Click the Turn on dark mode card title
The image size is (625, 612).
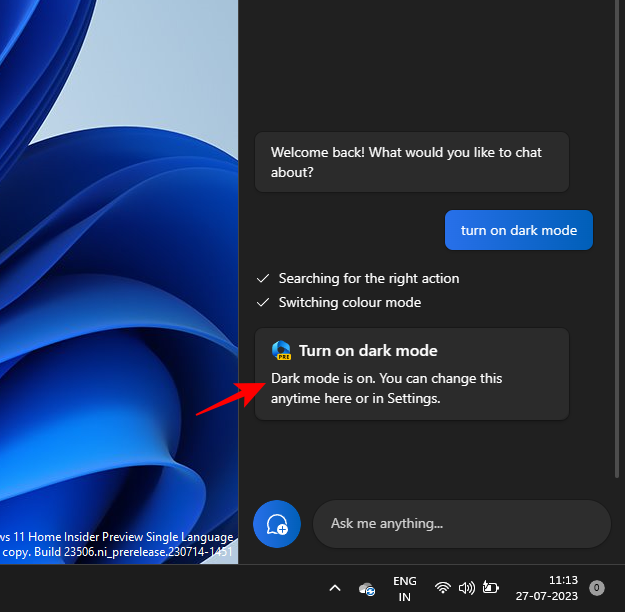[x=368, y=351]
